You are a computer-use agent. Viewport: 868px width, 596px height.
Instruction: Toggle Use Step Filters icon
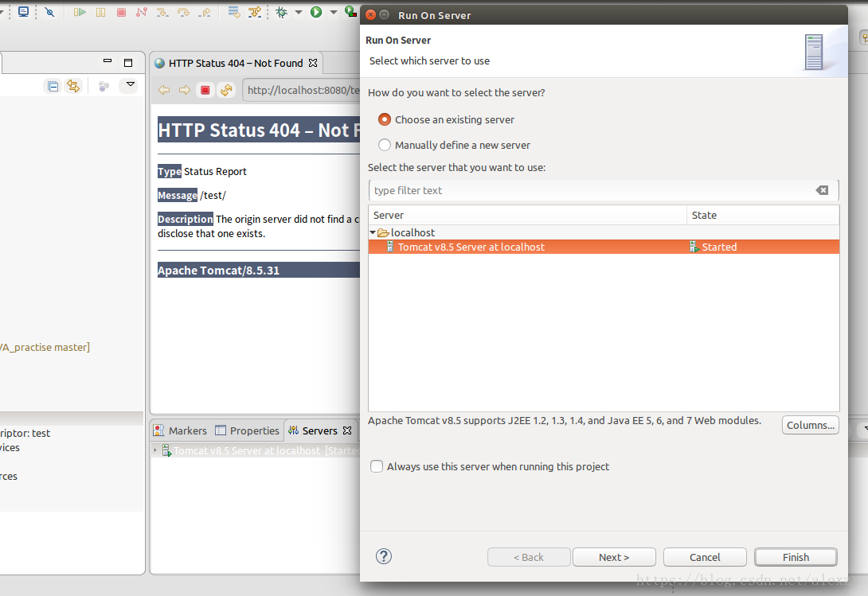click(255, 12)
